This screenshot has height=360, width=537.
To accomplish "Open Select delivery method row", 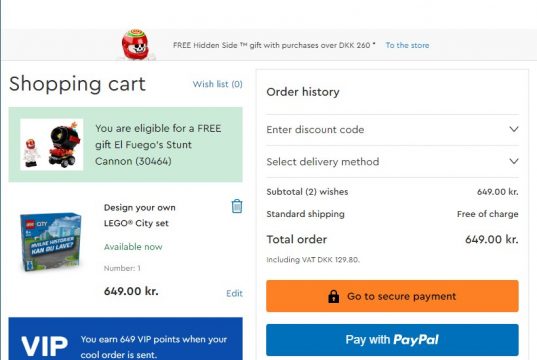I will (392, 162).
